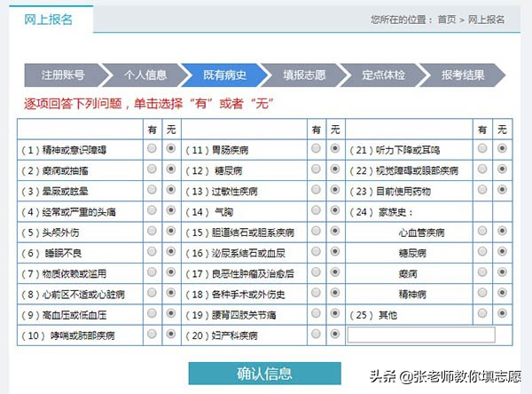Choose 无 for 各种手术或外伤史

click(335, 293)
